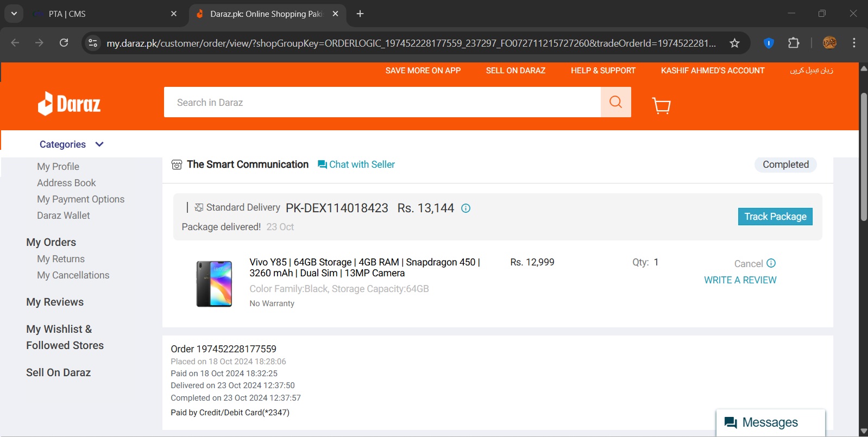
Task: Open a new browser tab
Action: click(360, 14)
